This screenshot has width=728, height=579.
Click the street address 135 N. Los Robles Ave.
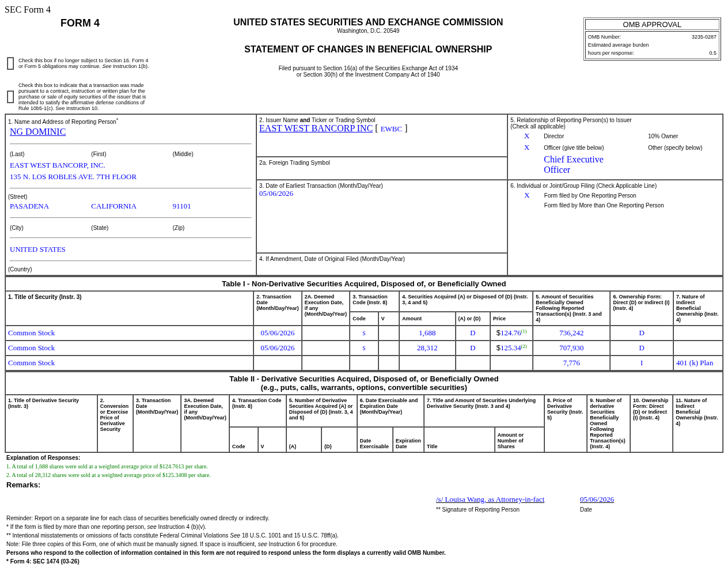(x=73, y=177)
